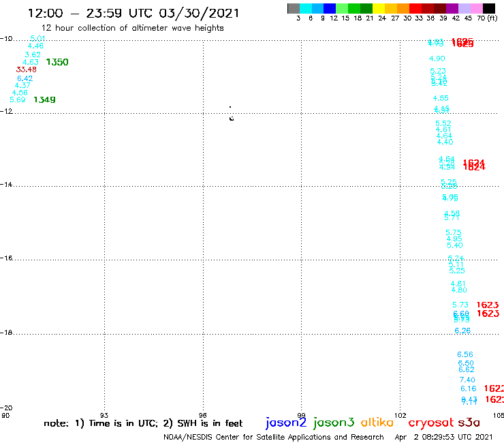Viewport: 504px width, 443px height.
Task: Select wave height value 6.62
Action: coord(467,369)
